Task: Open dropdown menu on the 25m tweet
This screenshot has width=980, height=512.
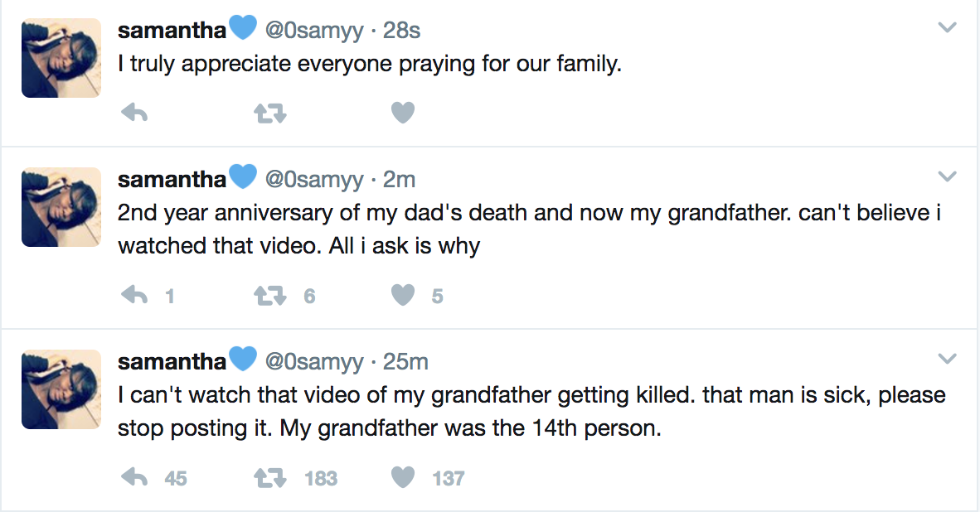Action: tap(947, 359)
